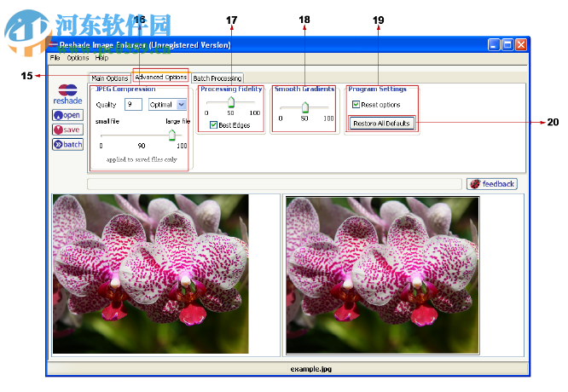Switch to the Main Options tab
Image resolution: width=568 pixels, height=392 pixels.
click(110, 78)
